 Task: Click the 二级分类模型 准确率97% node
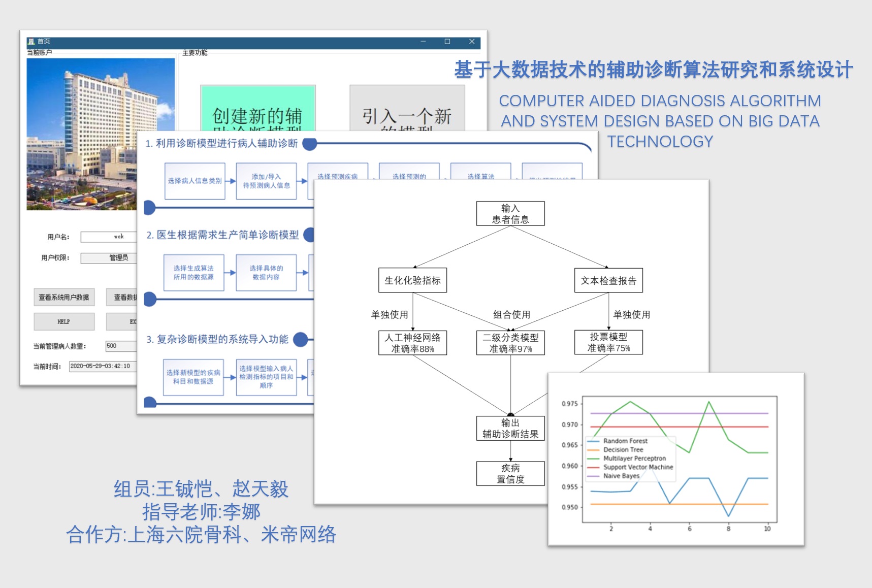(x=510, y=343)
